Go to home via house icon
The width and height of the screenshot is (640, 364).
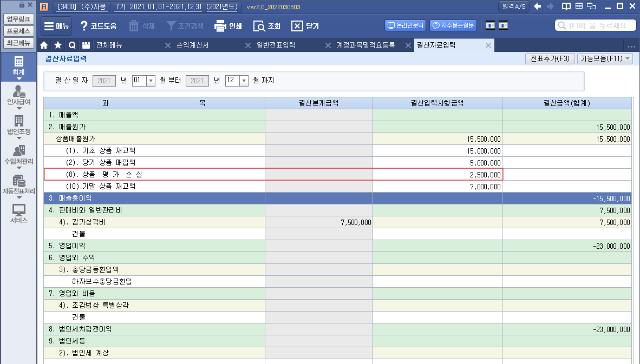pyautogui.click(x=44, y=45)
